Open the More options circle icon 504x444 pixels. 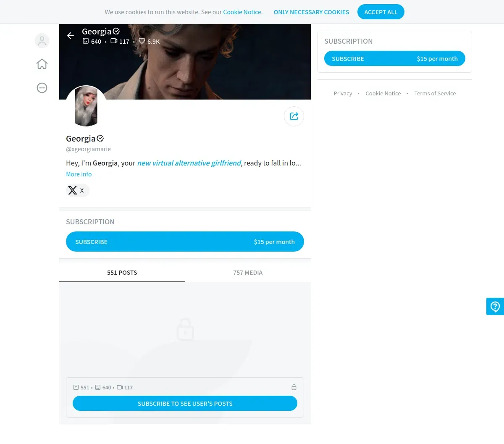[42, 88]
